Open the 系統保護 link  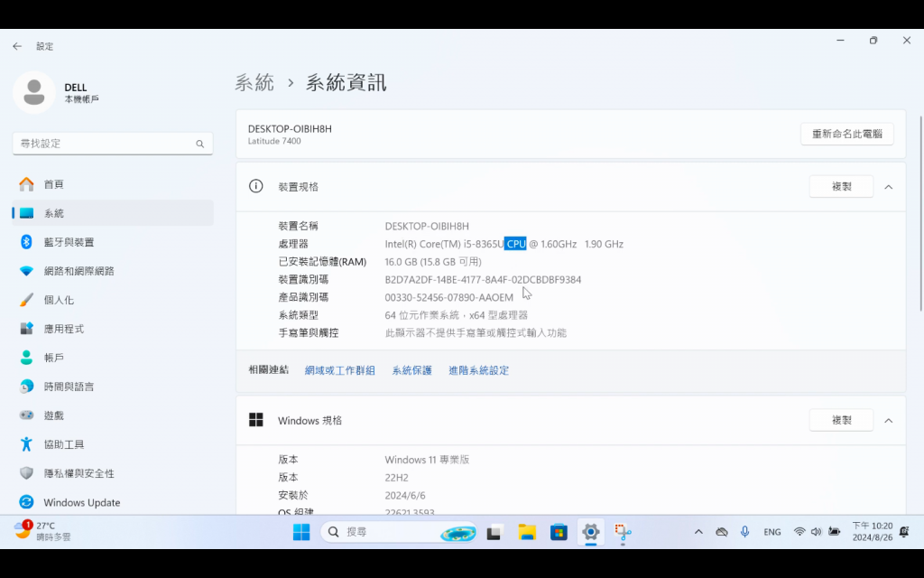pyautogui.click(x=411, y=370)
